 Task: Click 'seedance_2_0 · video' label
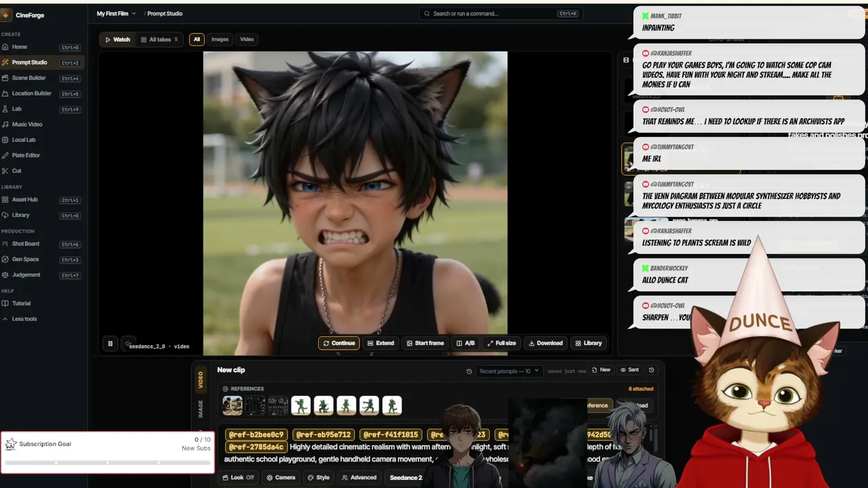[x=159, y=346]
